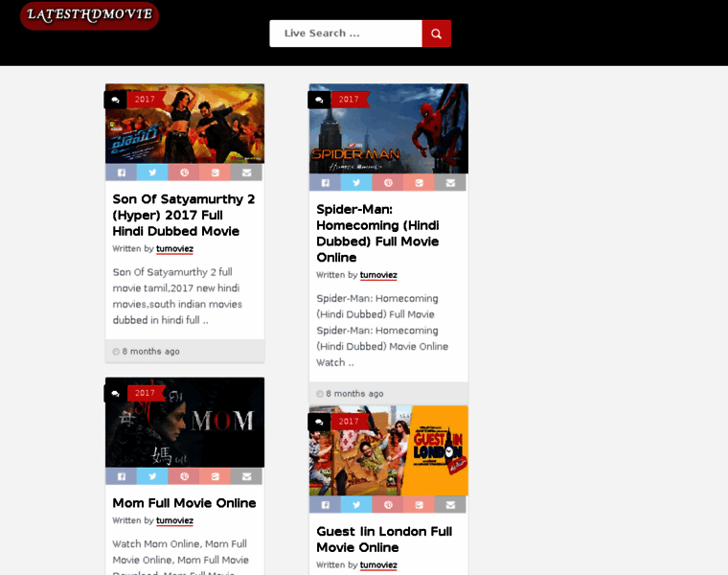
Task: Open the Guest iin London poster thumbnail
Action: tap(389, 450)
